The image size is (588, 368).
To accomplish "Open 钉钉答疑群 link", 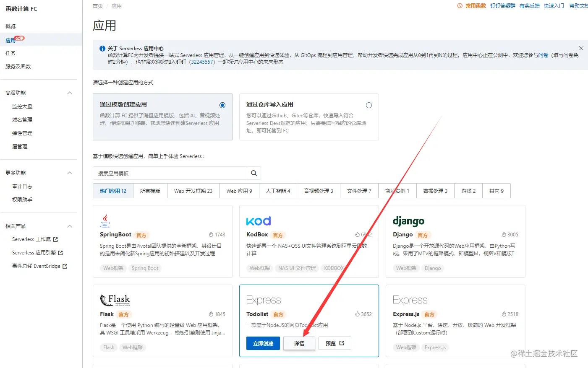I will point(503,6).
